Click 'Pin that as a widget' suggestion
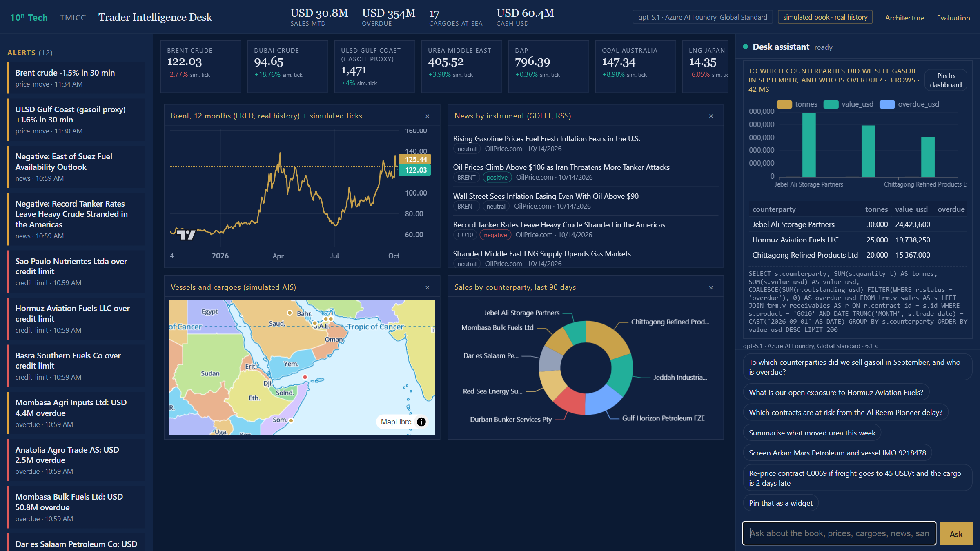The height and width of the screenshot is (551, 980). 780,503
